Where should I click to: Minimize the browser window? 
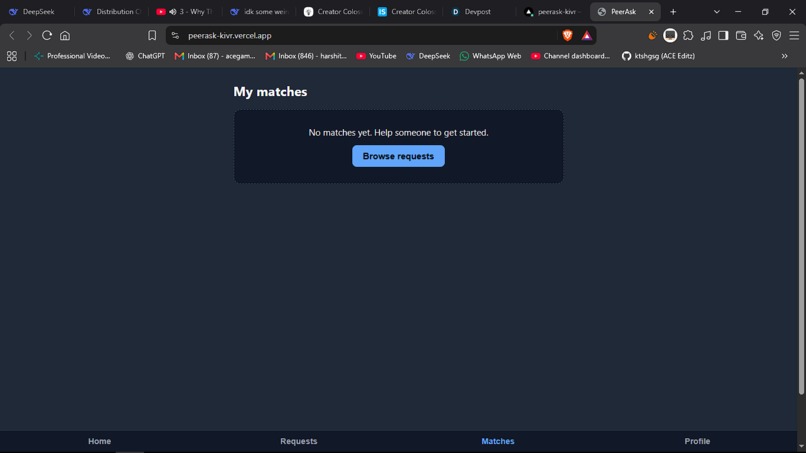click(738, 11)
